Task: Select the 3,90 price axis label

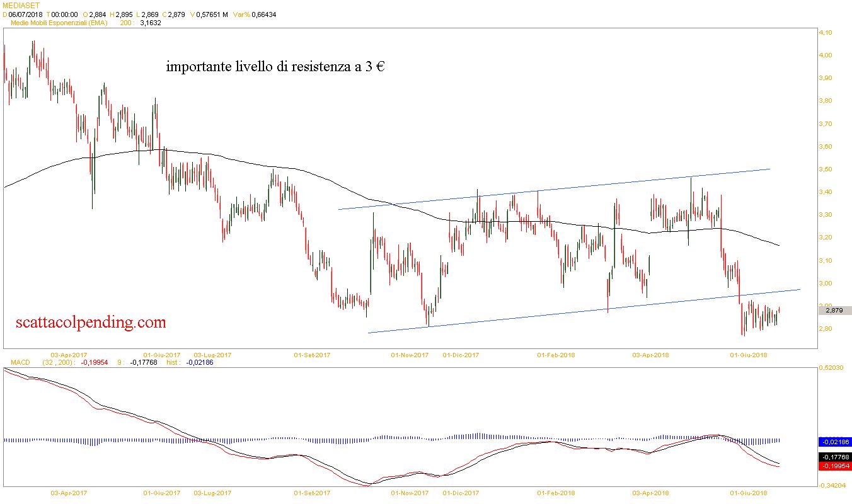Action: pos(826,77)
